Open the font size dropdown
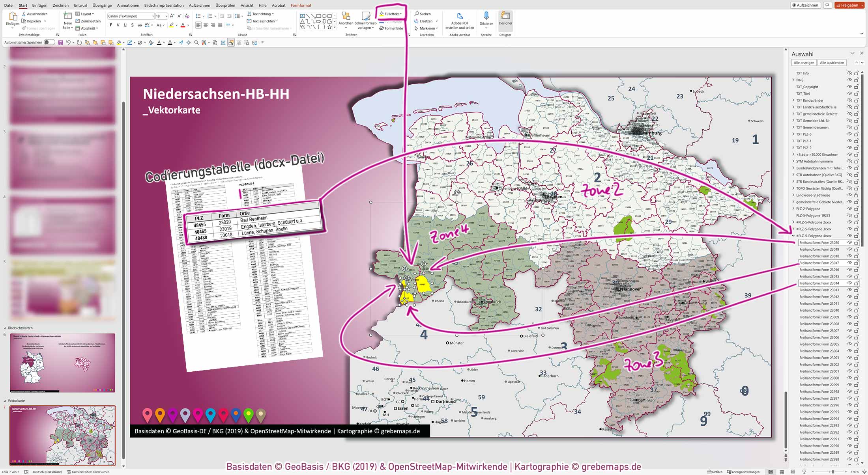 pyautogui.click(x=166, y=16)
